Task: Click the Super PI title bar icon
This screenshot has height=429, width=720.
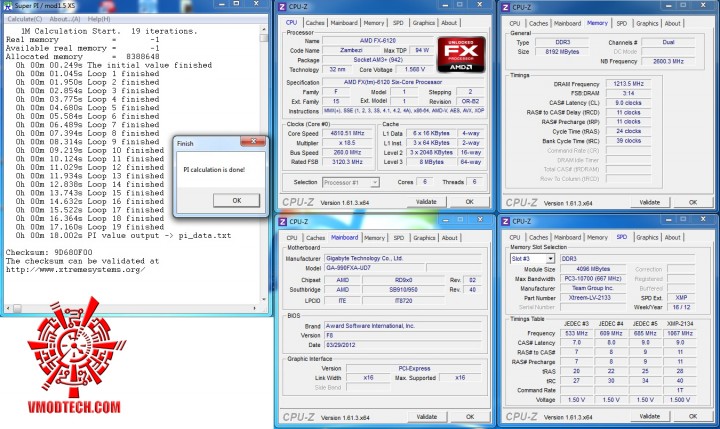Action: 8,6
